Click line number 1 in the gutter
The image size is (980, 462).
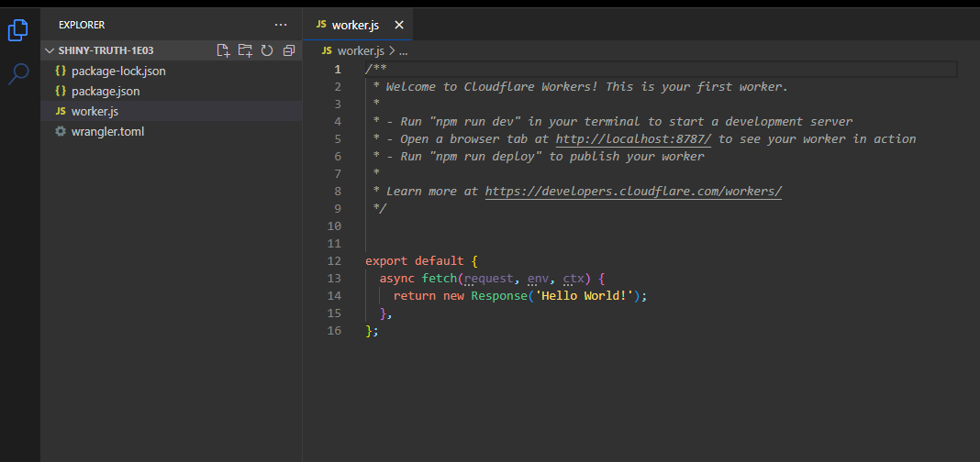[x=338, y=69]
